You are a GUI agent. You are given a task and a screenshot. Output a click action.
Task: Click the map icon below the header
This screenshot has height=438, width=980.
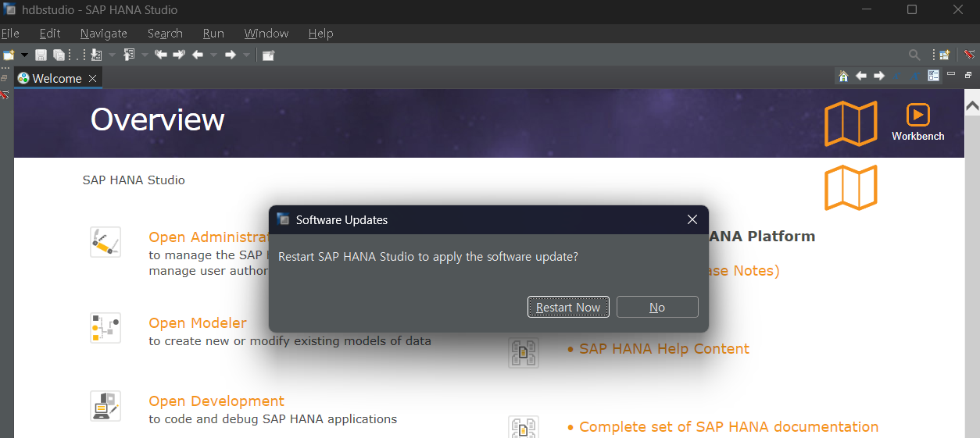(851, 187)
